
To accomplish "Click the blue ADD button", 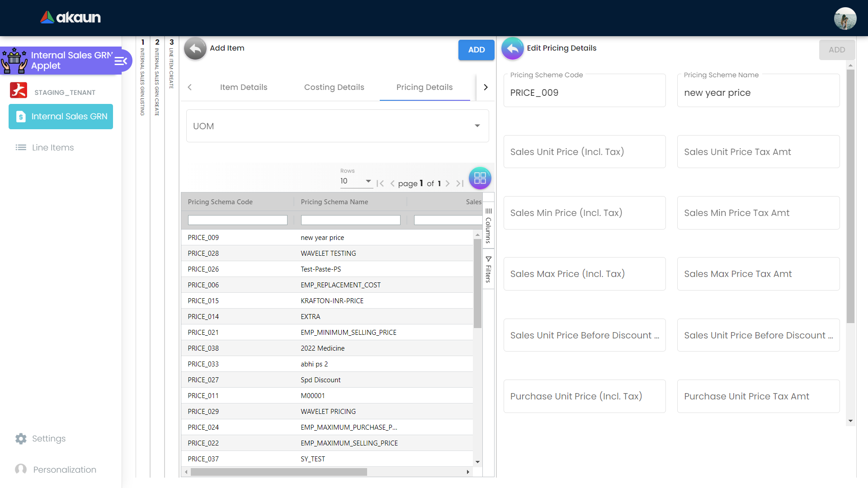I will click(x=476, y=50).
